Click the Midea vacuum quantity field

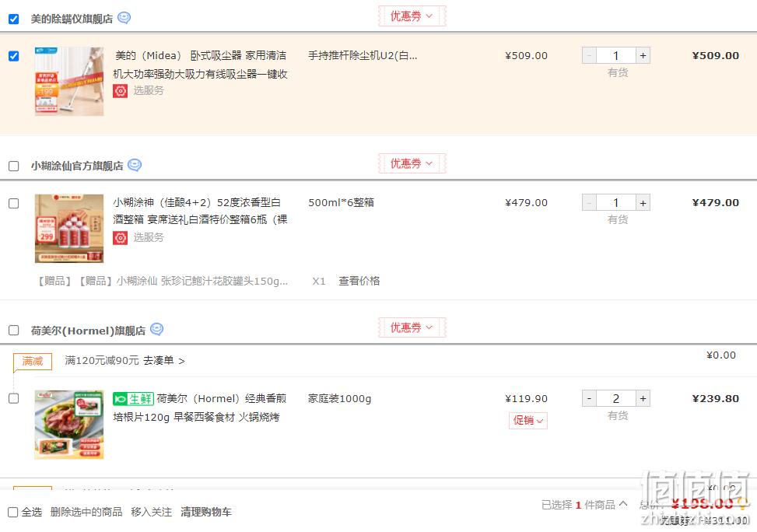(x=616, y=55)
